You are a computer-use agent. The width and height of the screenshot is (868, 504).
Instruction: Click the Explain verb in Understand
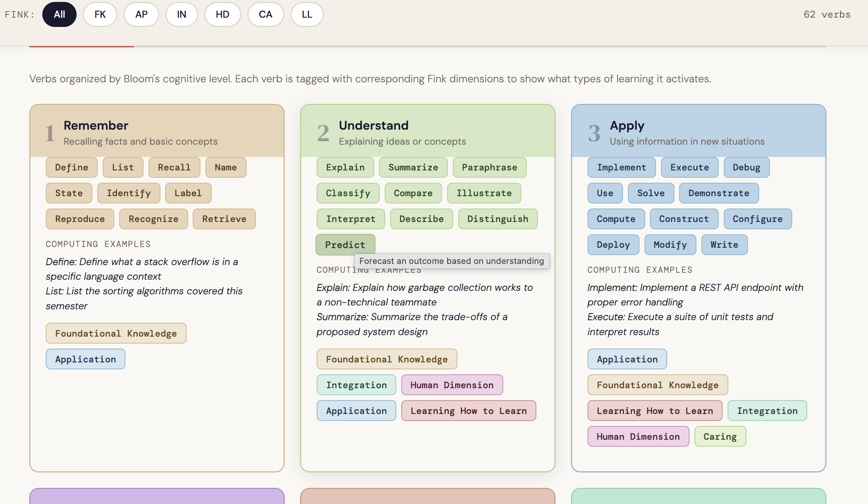point(345,167)
